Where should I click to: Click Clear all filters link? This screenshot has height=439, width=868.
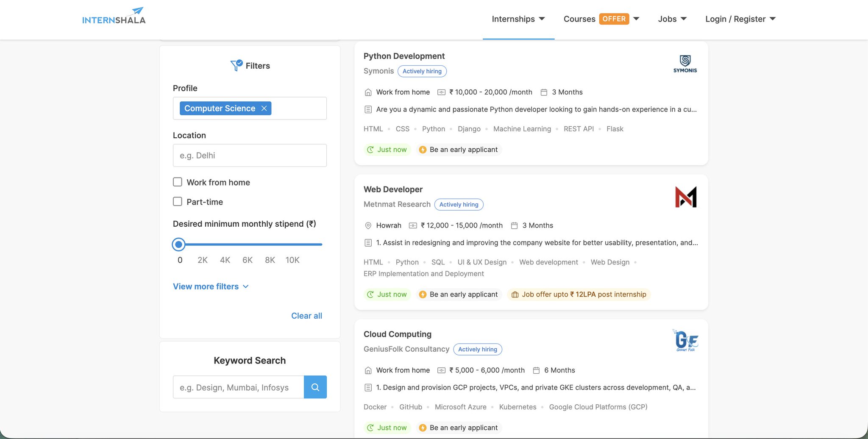[x=306, y=316]
